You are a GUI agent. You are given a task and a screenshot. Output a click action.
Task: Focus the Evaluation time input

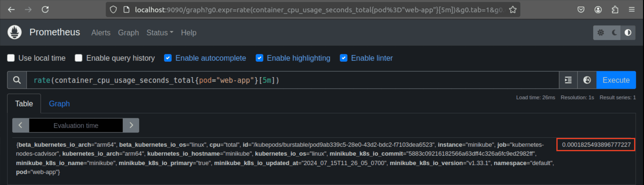coord(76,125)
